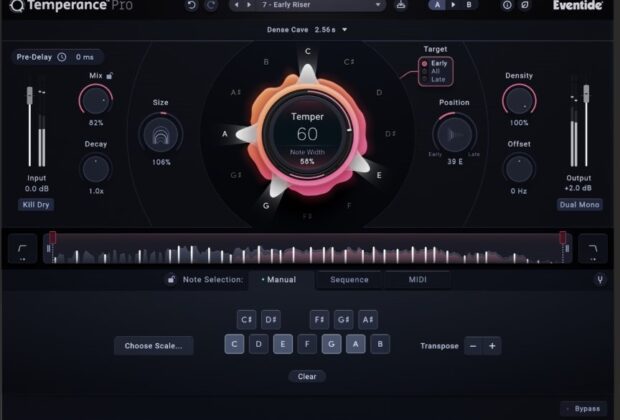Click the F note on the circle

pos(349,205)
